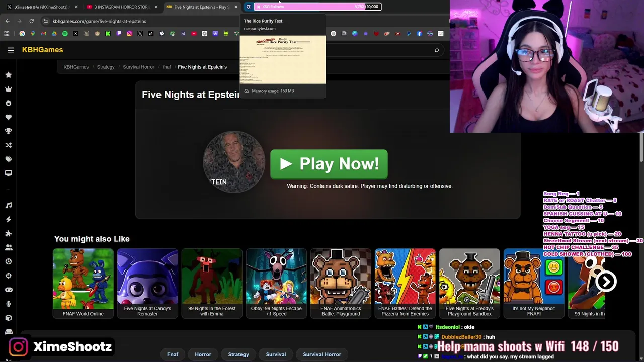Go back with browser back arrow
Screen dimensions: 644x362
[7, 21]
